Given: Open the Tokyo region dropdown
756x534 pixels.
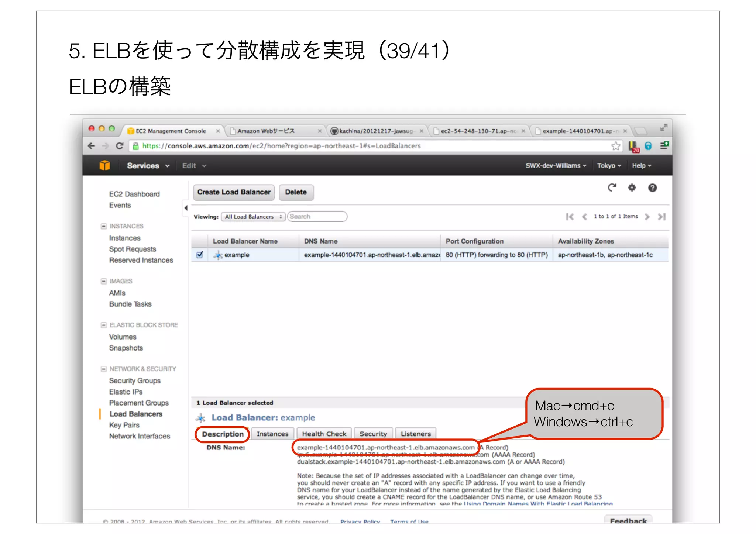Looking at the screenshot, I should coord(609,166).
